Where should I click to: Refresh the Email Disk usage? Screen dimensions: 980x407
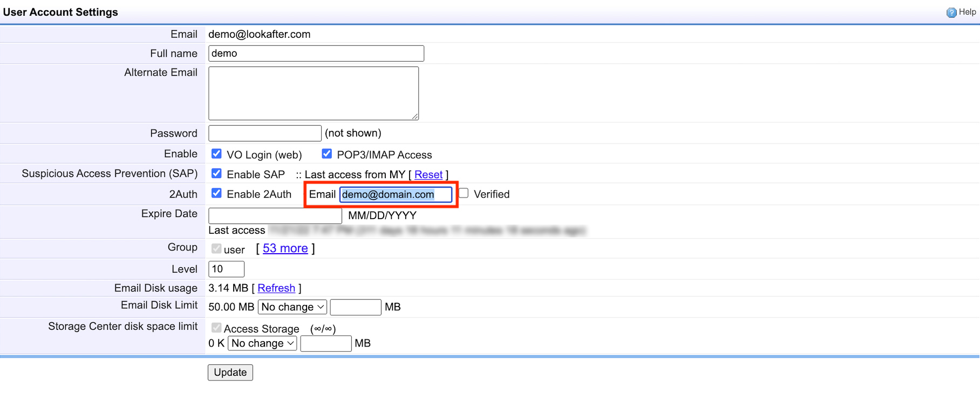point(276,288)
